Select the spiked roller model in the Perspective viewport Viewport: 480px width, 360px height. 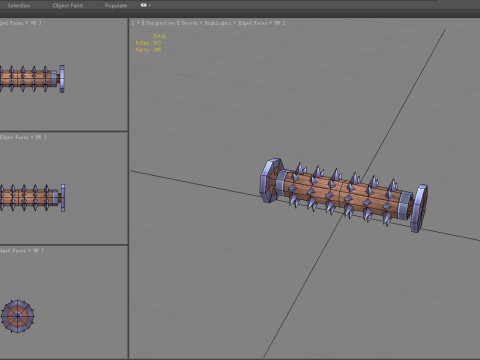pos(344,195)
